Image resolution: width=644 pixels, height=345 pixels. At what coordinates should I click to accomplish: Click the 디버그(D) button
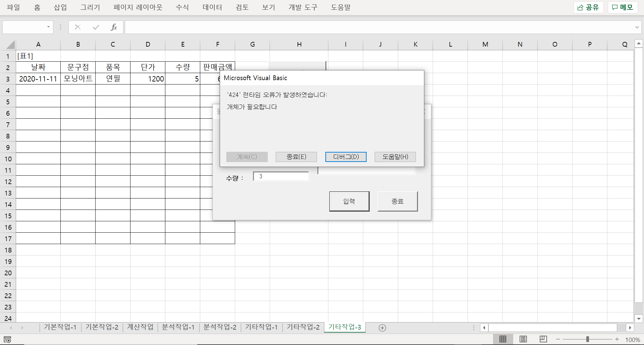[x=346, y=157]
